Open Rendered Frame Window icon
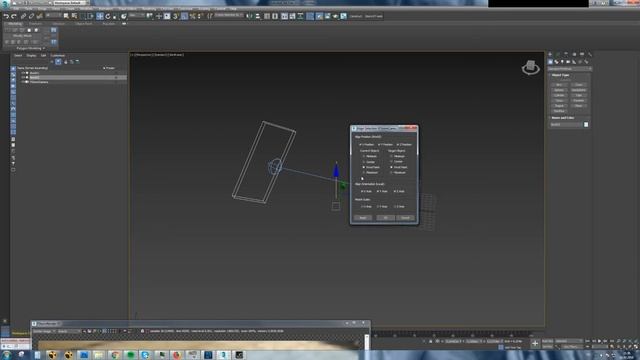 click(x=327, y=16)
